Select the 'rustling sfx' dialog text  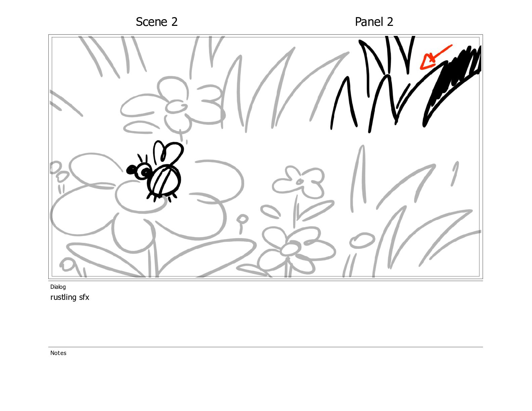coord(70,297)
